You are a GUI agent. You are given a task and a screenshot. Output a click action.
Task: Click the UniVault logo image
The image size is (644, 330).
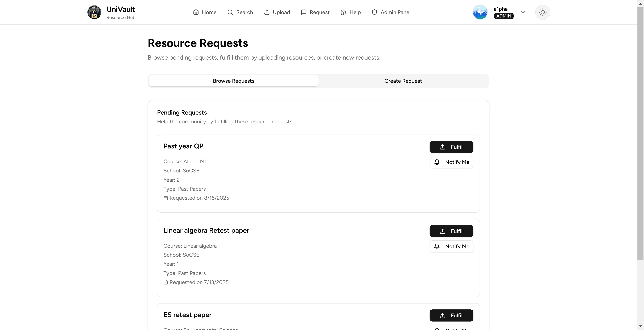click(94, 12)
